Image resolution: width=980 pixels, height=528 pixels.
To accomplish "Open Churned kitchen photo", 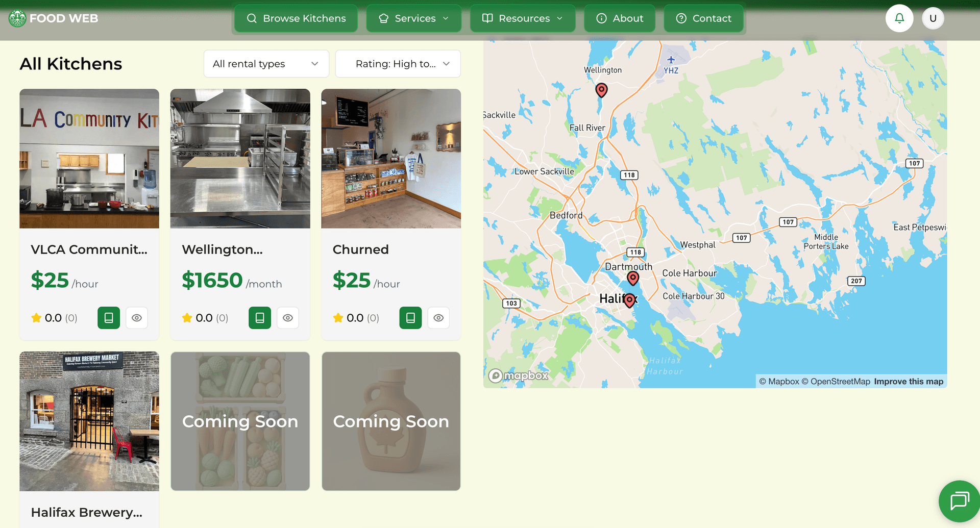I will click(x=391, y=159).
